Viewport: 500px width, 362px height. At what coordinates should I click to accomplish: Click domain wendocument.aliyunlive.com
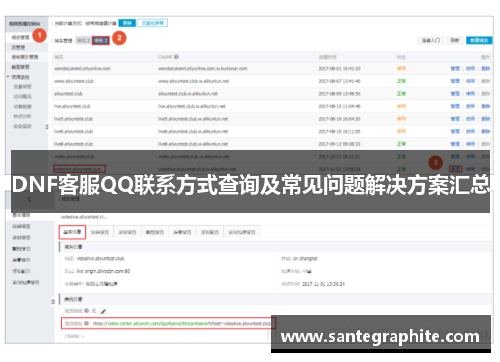tap(82, 69)
